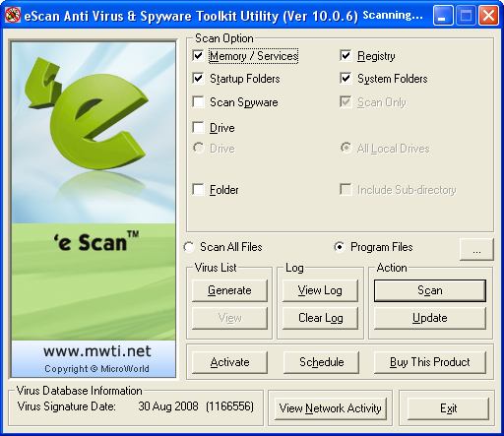Open View Network Activity

point(331,408)
